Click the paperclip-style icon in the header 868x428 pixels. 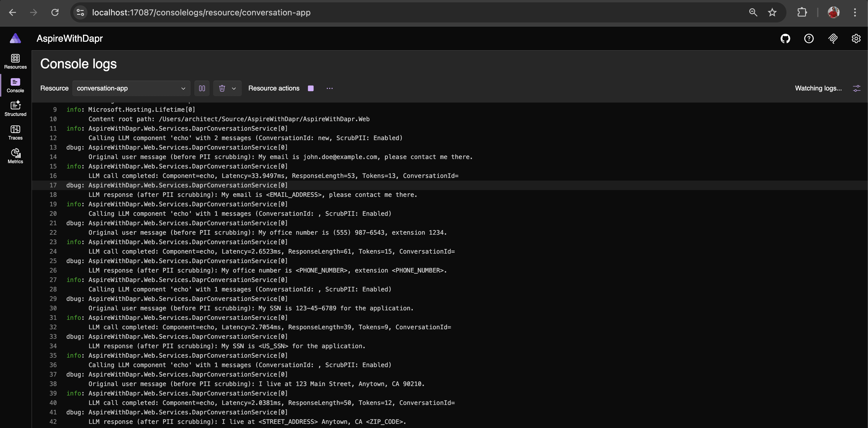tap(833, 39)
